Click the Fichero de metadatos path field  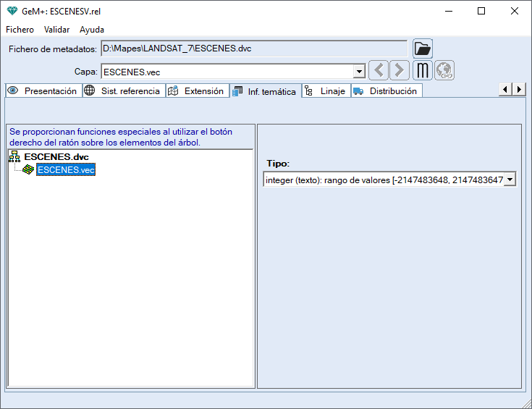pyautogui.click(x=253, y=49)
